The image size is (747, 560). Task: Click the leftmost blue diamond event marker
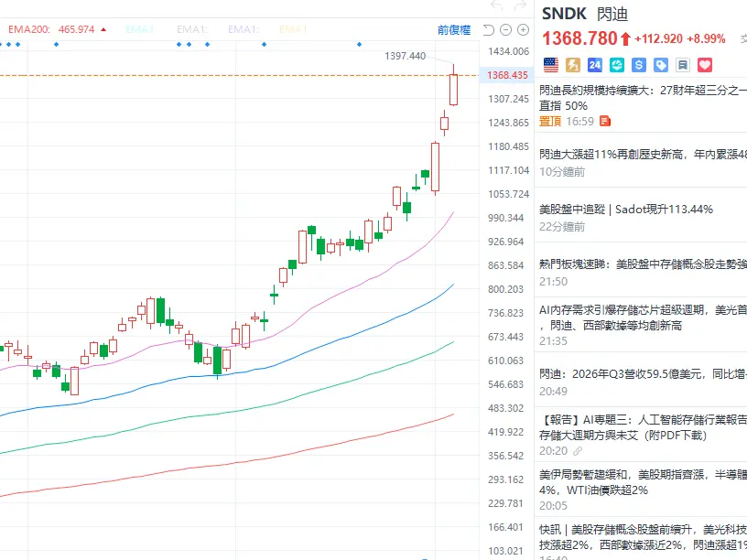[1, 44]
